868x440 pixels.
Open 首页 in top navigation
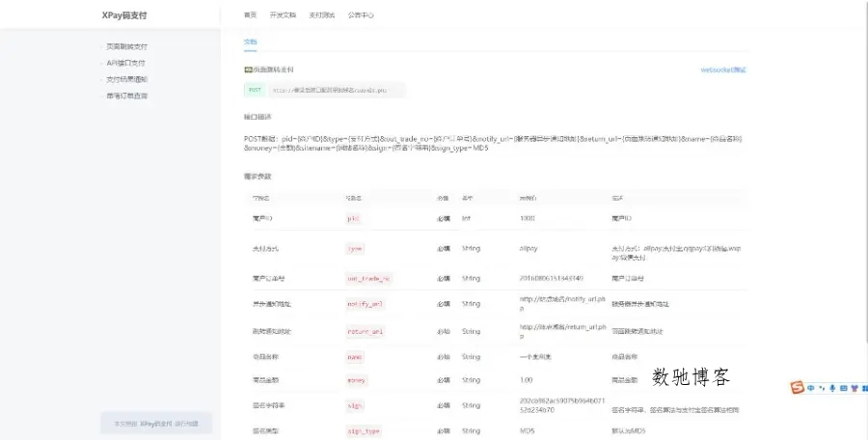point(250,15)
